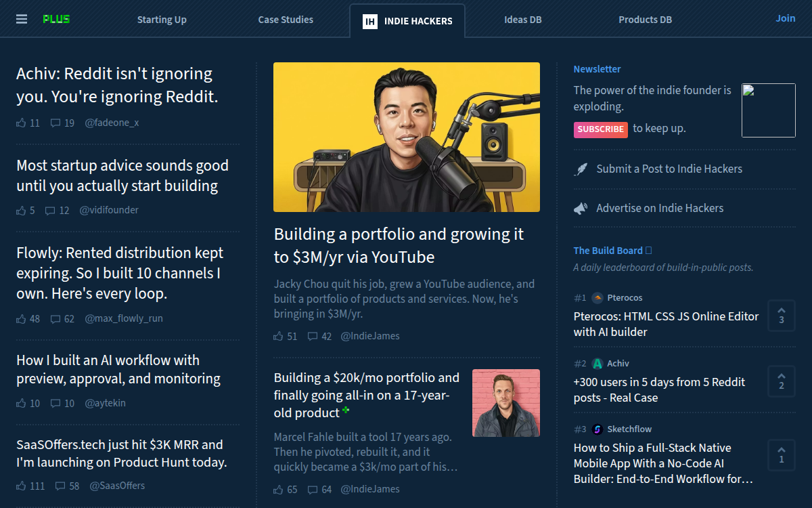Click 'Sketchflow' name next to #3

click(x=629, y=429)
